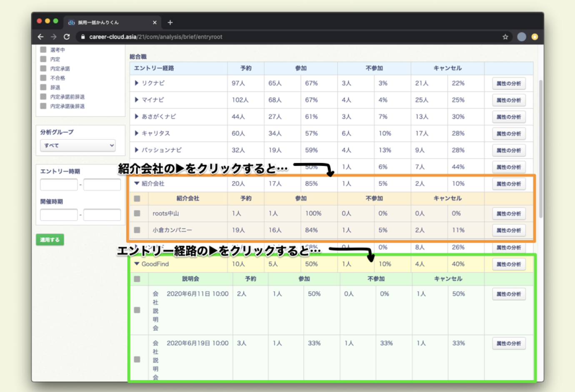The width and height of the screenshot is (575, 392).
Task: Click the padlock site info icon
Action: [83, 37]
